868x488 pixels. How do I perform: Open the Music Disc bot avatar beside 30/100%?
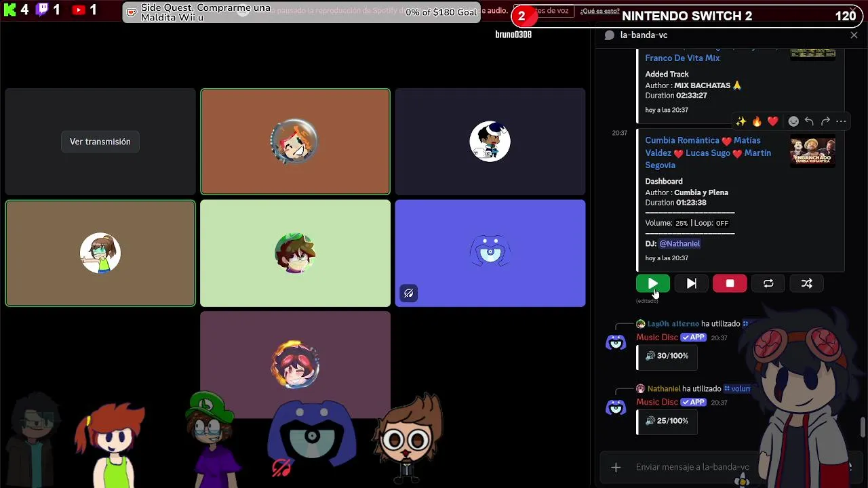click(616, 342)
